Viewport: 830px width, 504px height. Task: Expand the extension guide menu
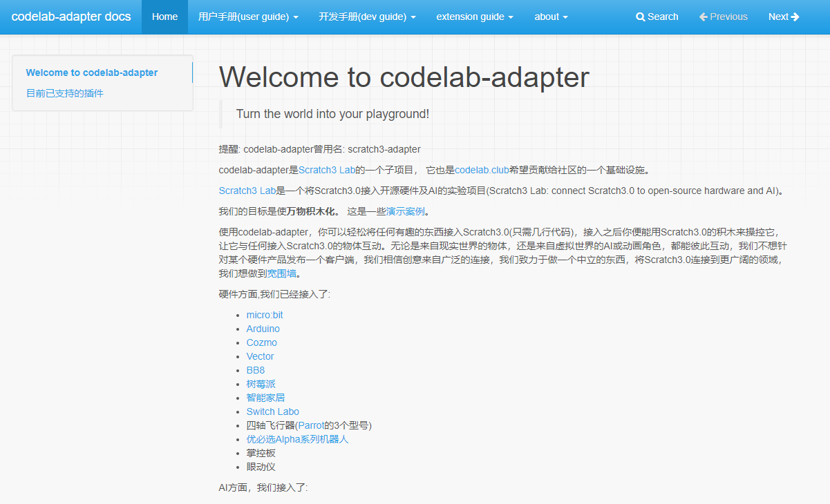click(475, 17)
